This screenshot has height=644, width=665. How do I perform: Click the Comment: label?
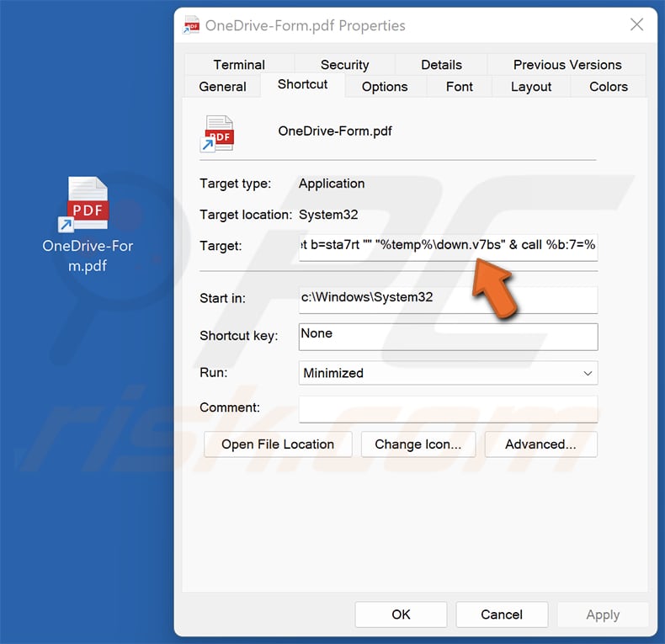click(230, 407)
